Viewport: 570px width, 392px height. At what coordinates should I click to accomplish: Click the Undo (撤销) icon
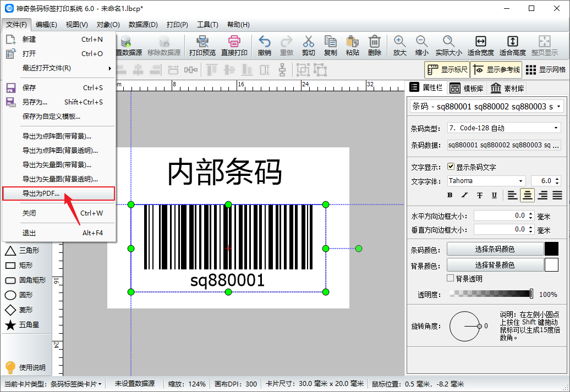264,46
